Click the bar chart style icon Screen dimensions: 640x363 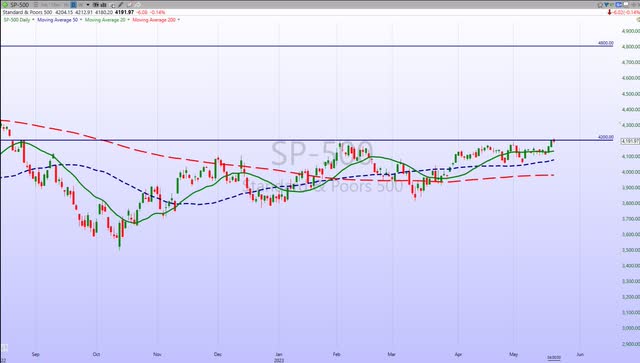[x=104, y=5]
